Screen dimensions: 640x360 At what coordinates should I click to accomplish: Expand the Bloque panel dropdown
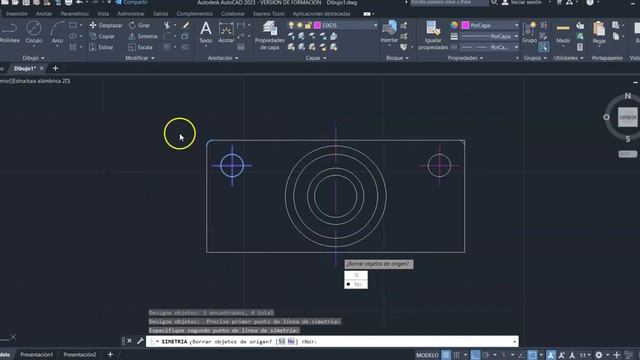(x=397, y=58)
